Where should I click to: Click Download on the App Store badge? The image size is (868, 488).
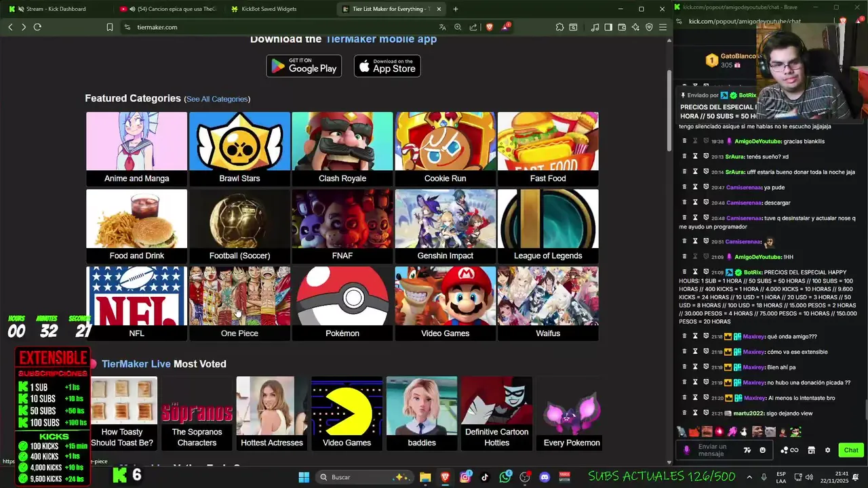387,66
